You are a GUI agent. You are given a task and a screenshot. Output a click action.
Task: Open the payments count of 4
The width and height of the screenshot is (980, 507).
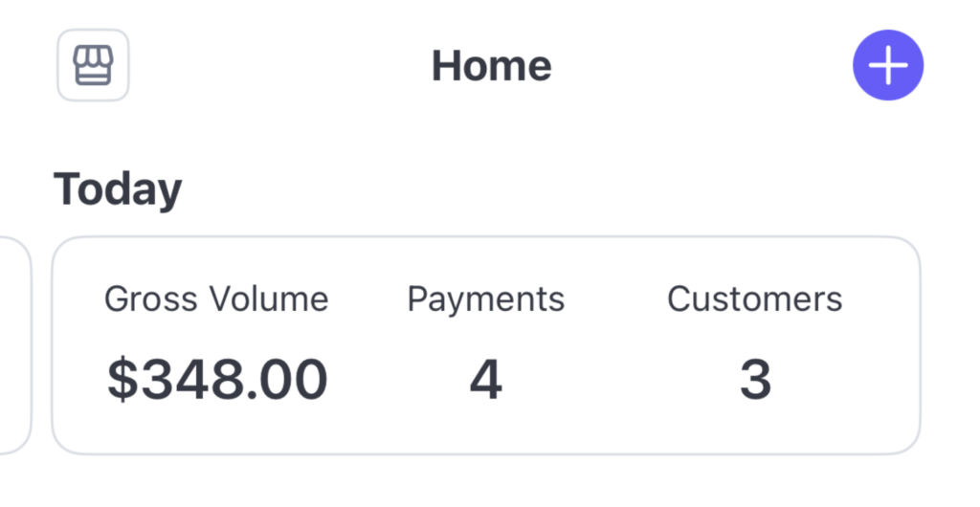tap(485, 380)
